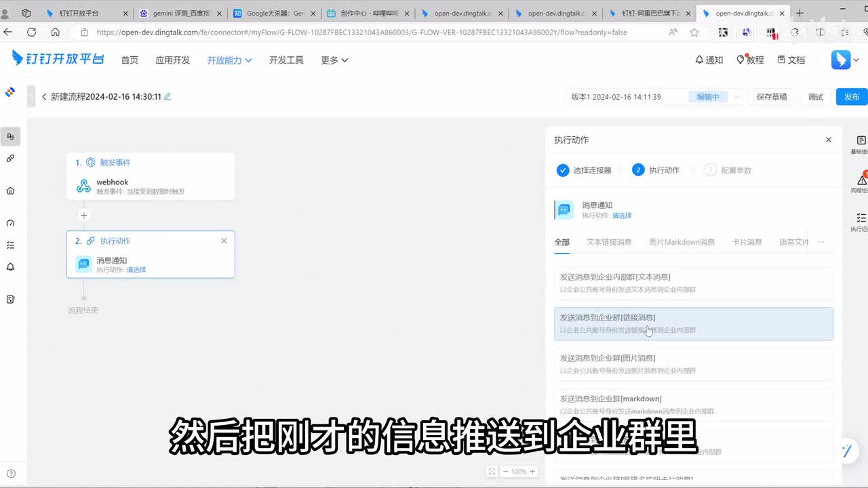Go back using the left arrow
868x488 pixels.
[44, 97]
